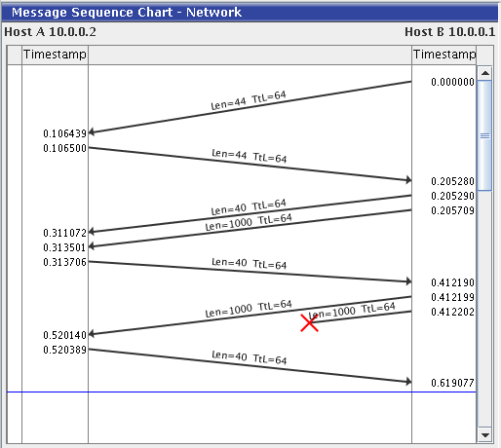Select Host B timestamp 0.412202
Image resolution: width=501 pixels, height=448 pixels.
[x=452, y=312]
